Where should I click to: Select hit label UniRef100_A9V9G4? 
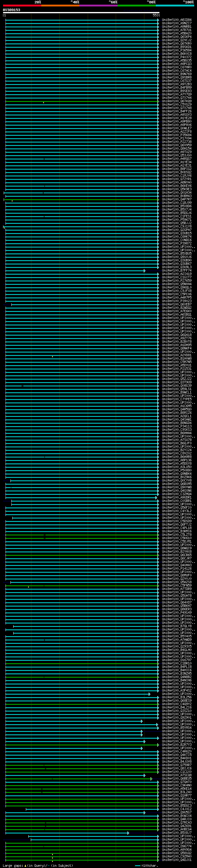(x=177, y=850)
